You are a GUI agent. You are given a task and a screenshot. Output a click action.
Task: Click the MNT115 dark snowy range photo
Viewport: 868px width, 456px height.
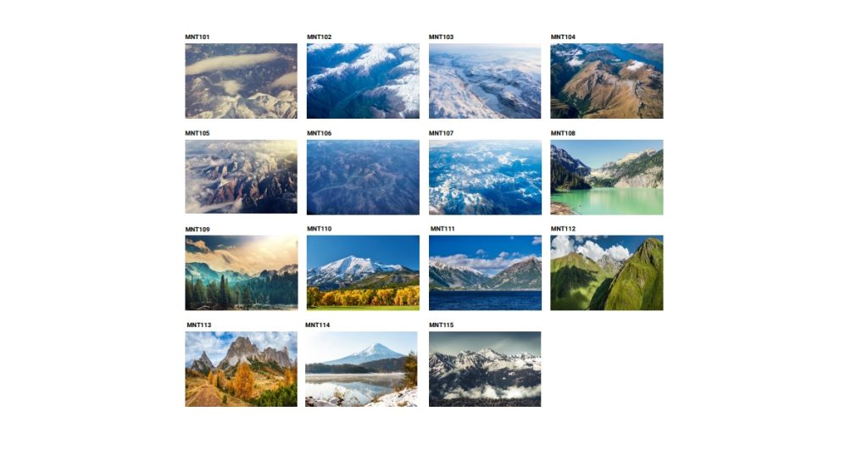[485, 369]
